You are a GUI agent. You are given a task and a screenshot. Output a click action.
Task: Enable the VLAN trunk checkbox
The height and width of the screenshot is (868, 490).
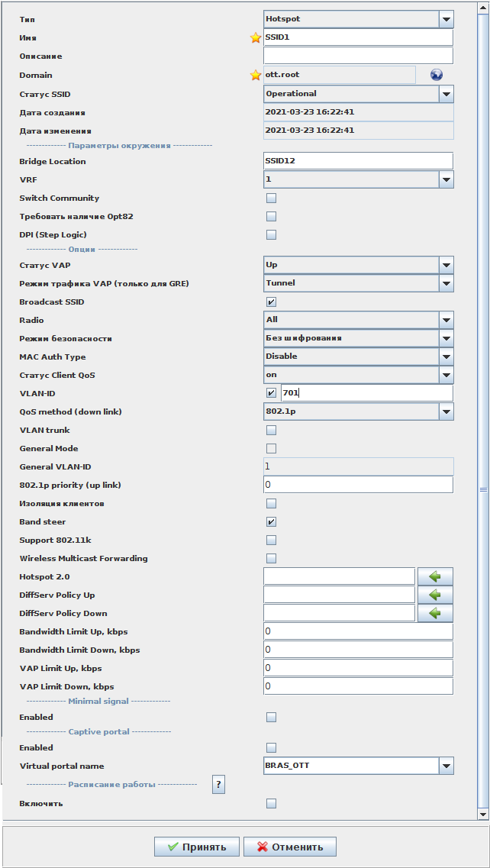point(271,431)
